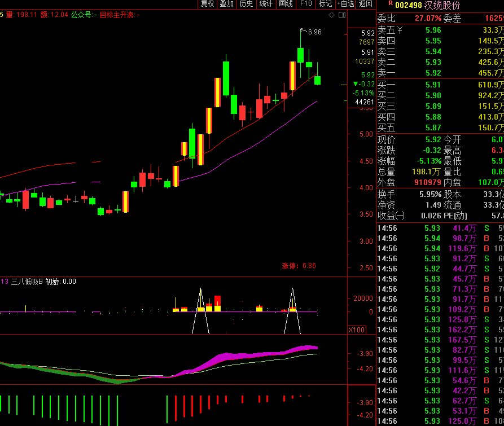Add stock to watchlist with +自选

pyautogui.click(x=345, y=4)
